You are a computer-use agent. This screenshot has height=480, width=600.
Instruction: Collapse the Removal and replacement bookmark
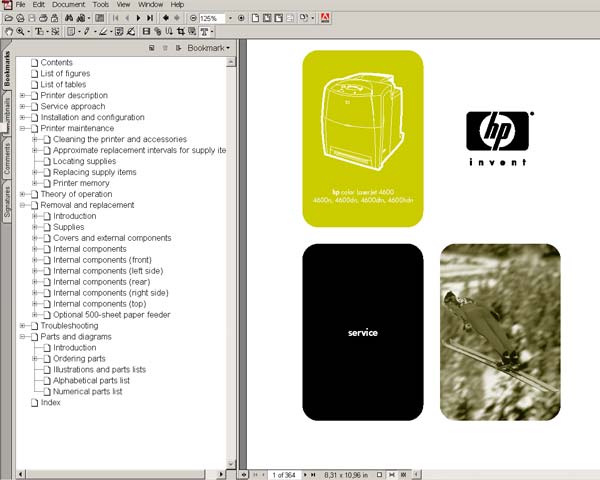pos(22,205)
